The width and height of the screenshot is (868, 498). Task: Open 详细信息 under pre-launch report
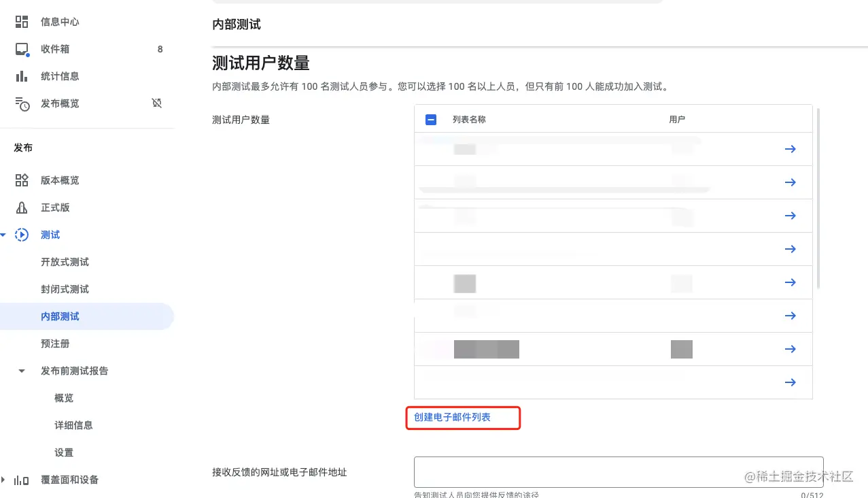[73, 425]
